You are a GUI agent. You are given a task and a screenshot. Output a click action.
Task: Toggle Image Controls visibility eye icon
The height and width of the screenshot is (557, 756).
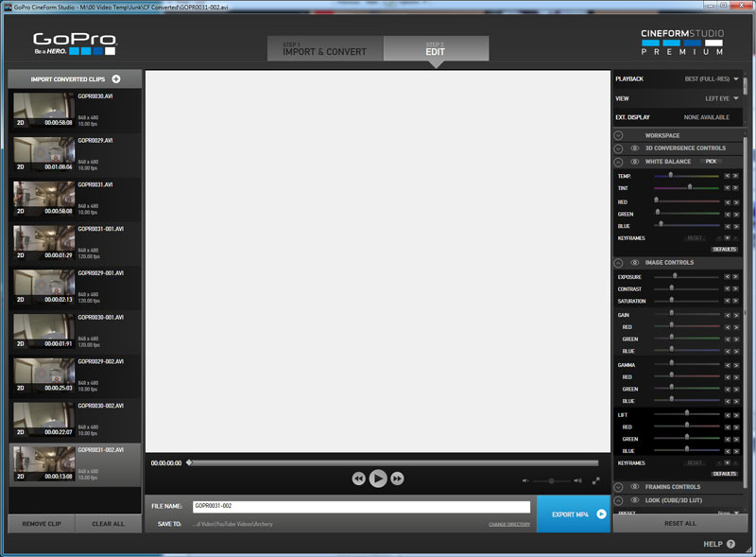pyautogui.click(x=634, y=263)
